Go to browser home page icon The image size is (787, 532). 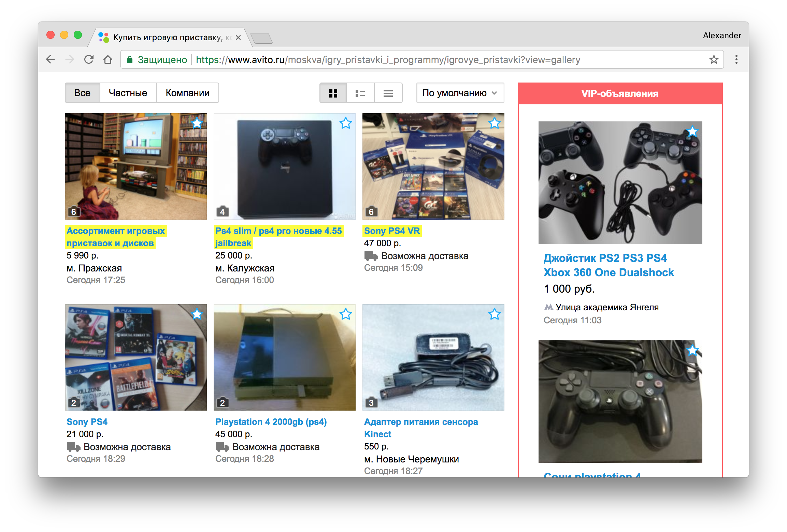(x=108, y=60)
